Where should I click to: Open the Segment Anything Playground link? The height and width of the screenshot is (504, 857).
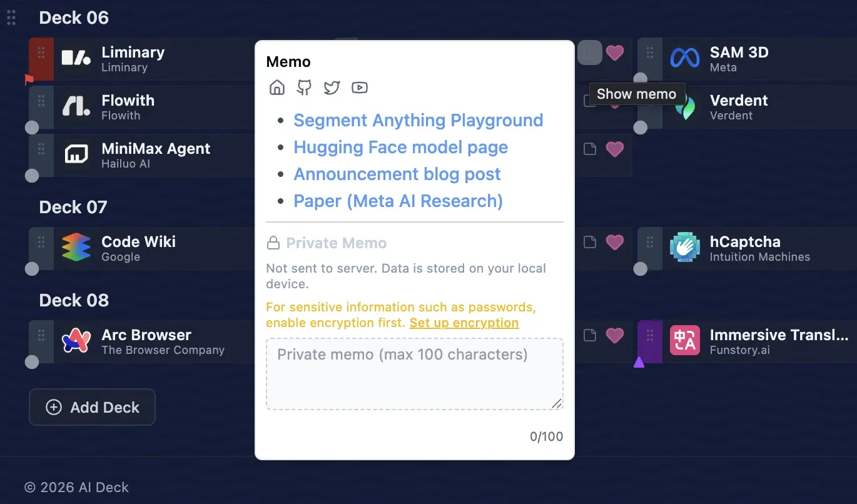click(418, 120)
